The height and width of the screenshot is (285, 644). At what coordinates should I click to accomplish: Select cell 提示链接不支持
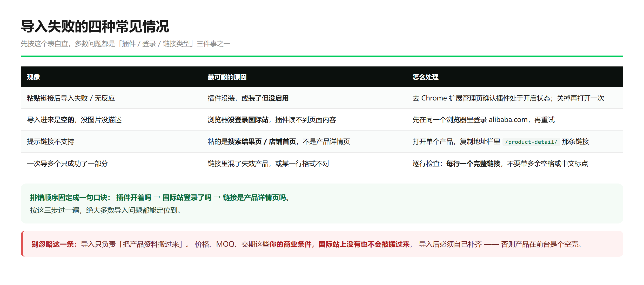111,141
